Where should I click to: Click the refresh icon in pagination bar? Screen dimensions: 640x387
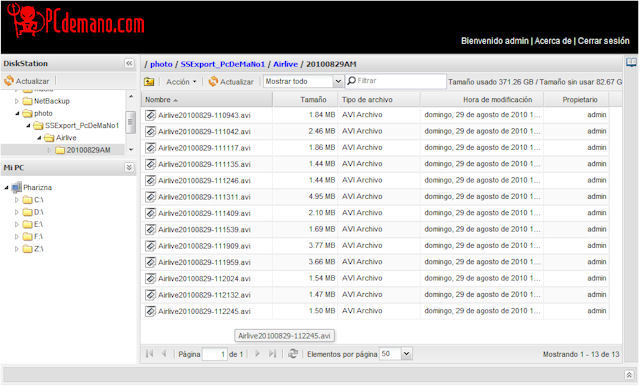(x=293, y=354)
